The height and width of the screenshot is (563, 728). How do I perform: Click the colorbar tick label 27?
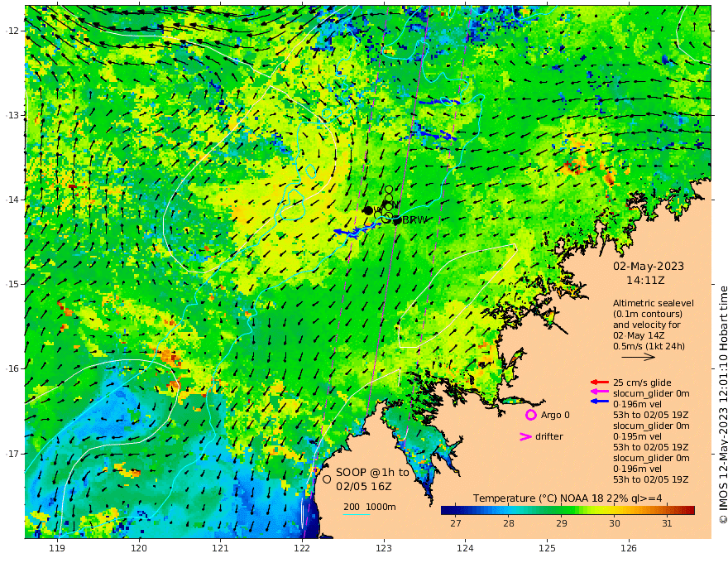click(456, 523)
